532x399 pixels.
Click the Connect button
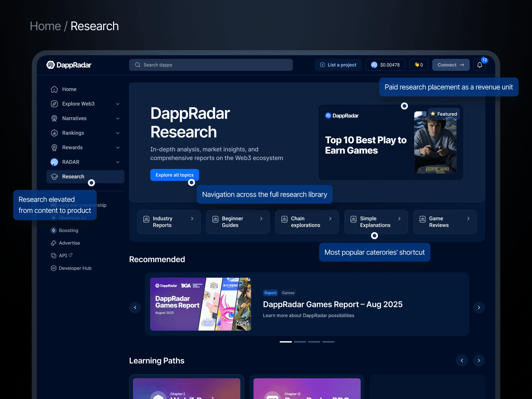(x=451, y=65)
